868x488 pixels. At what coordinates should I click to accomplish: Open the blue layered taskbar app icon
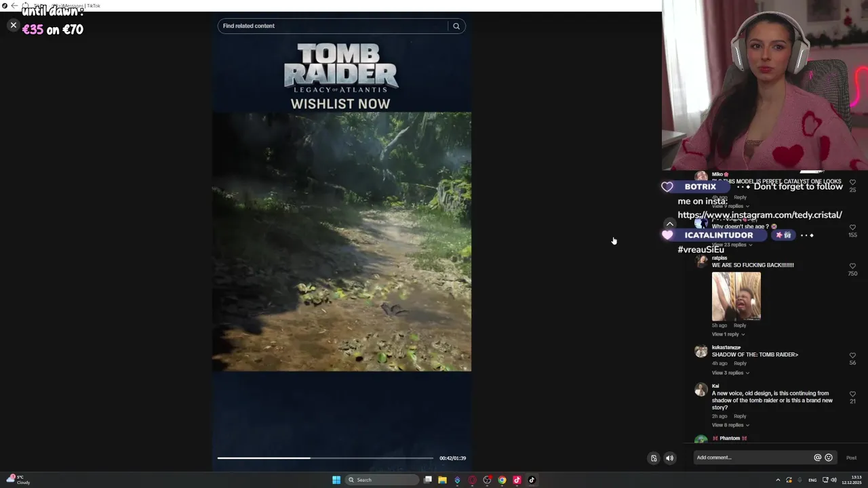[x=457, y=480]
